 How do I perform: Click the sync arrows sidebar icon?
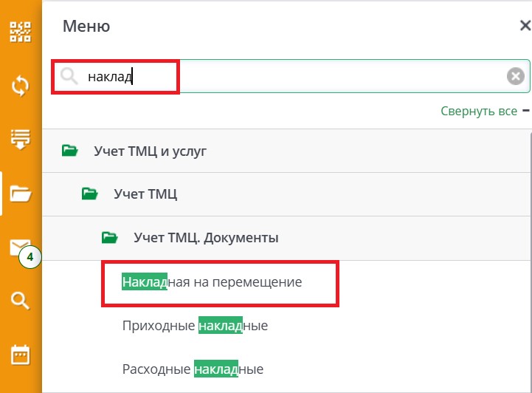coord(20,85)
